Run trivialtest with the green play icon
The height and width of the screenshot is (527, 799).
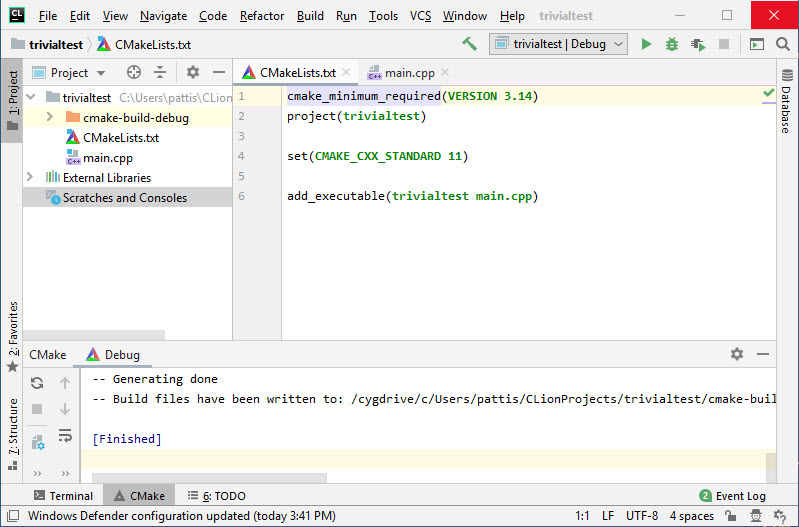coord(646,44)
